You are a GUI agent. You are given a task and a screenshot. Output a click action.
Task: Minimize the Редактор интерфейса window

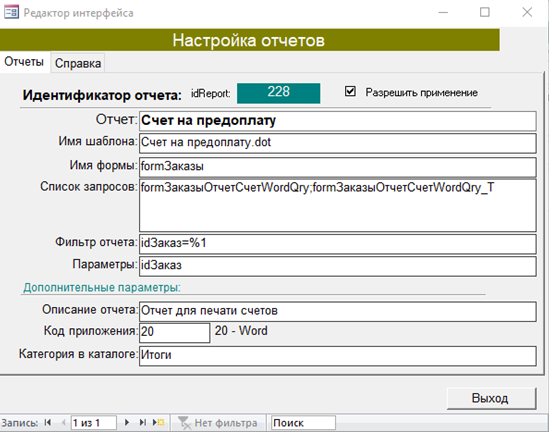(443, 13)
